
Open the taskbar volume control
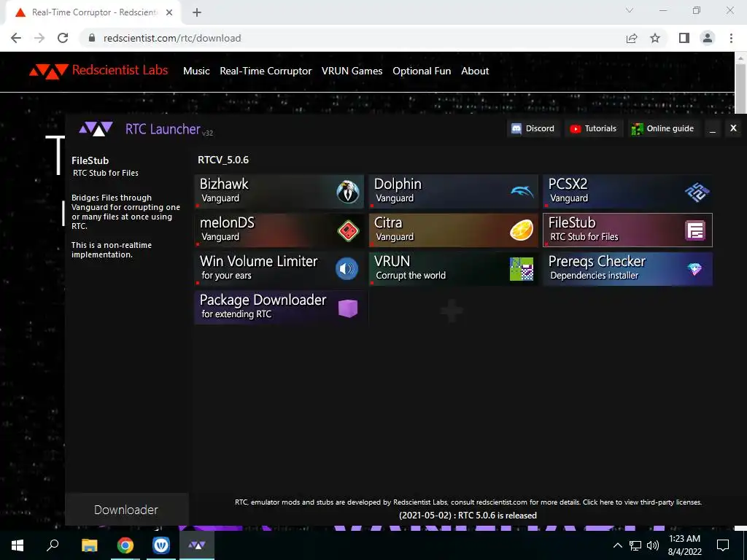pyautogui.click(x=653, y=545)
